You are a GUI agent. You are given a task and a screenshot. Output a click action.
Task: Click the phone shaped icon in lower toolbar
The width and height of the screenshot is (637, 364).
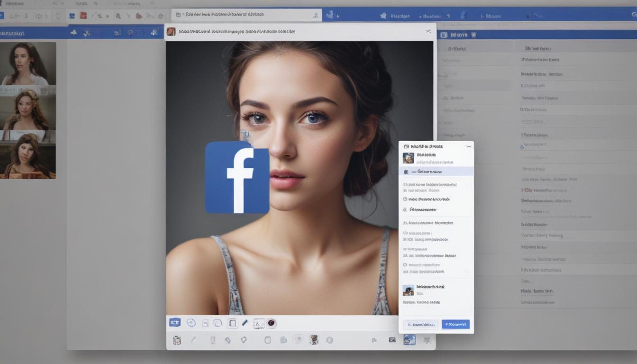point(212,340)
